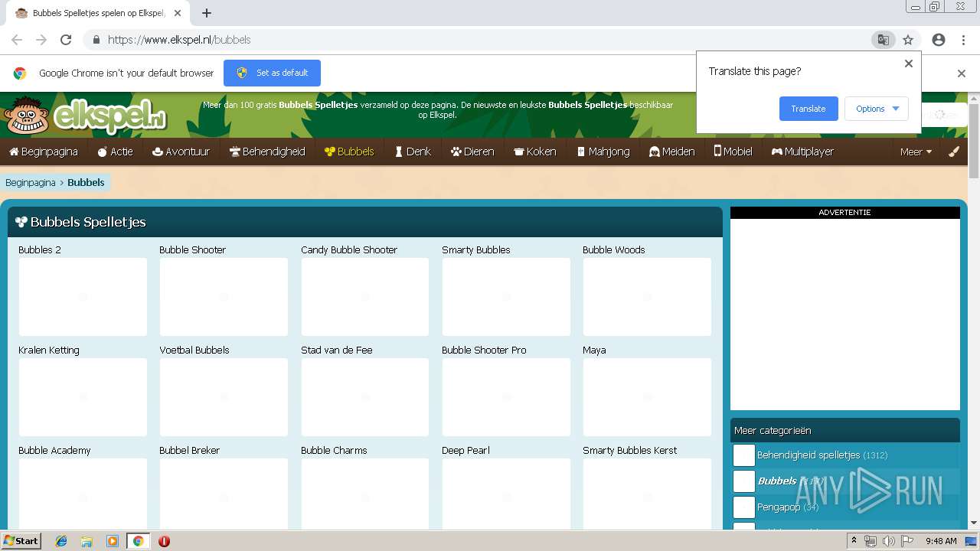Open a new tab with the plus icon

207,13
